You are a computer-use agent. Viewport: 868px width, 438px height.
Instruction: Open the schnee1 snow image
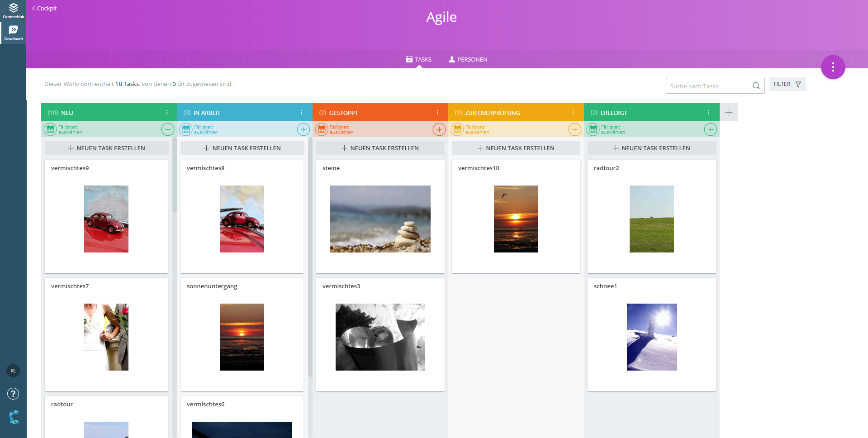(652, 337)
